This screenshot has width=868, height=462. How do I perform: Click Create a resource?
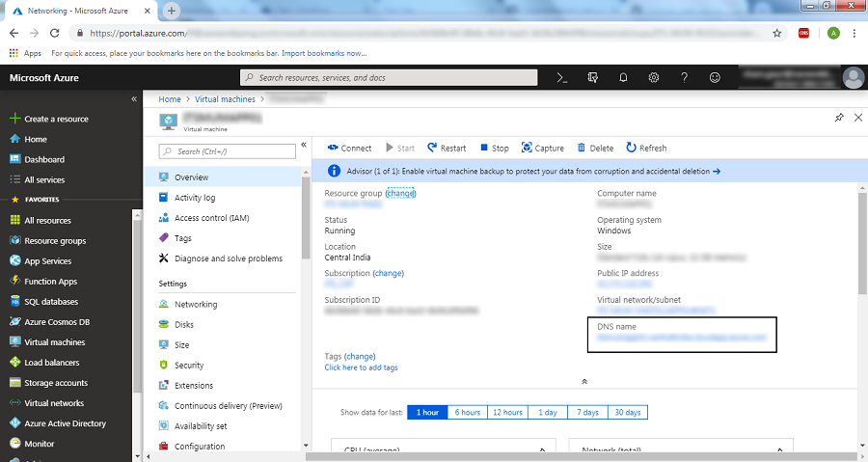point(49,119)
